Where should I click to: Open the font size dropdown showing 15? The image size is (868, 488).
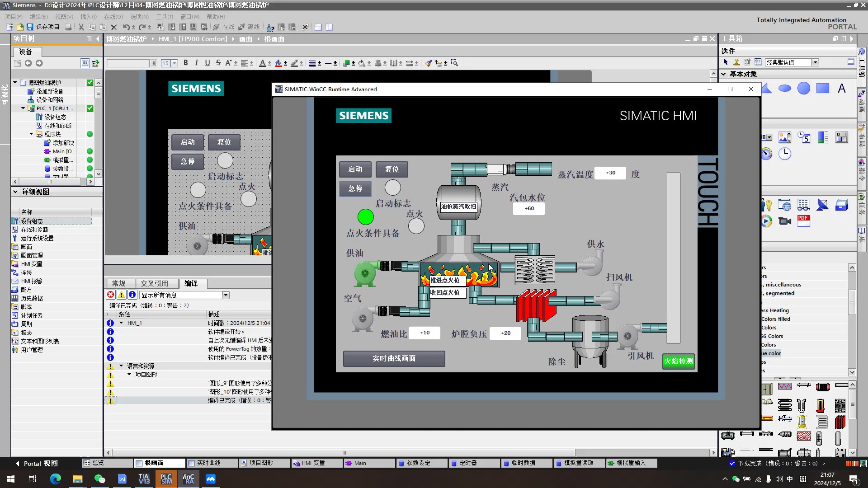click(x=175, y=63)
